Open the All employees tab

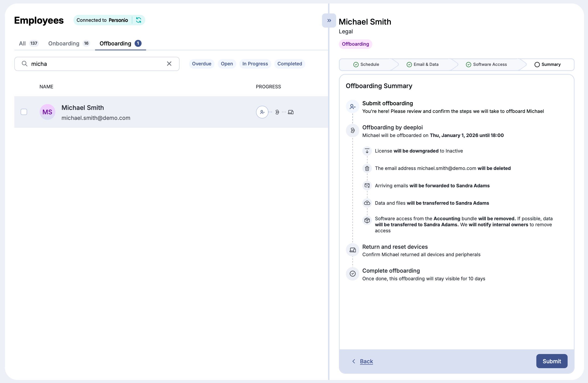point(22,43)
